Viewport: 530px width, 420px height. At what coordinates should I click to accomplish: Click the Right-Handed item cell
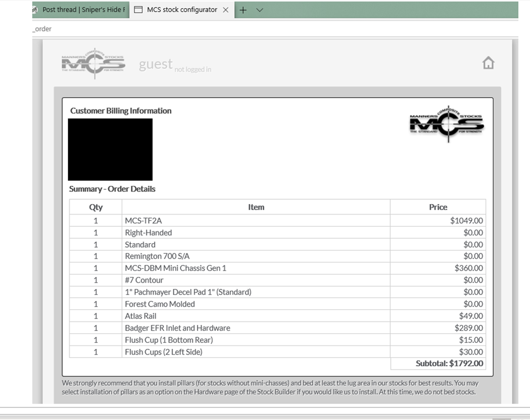pos(256,233)
